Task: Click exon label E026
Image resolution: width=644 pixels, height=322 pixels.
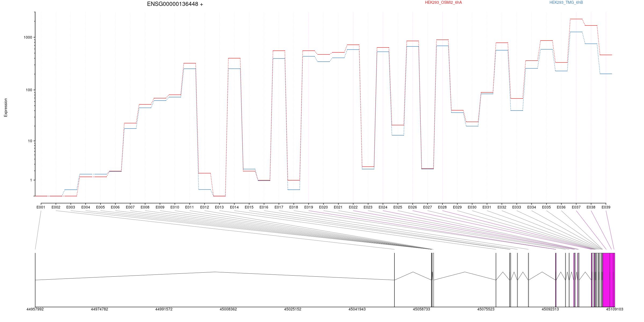Action: point(412,207)
